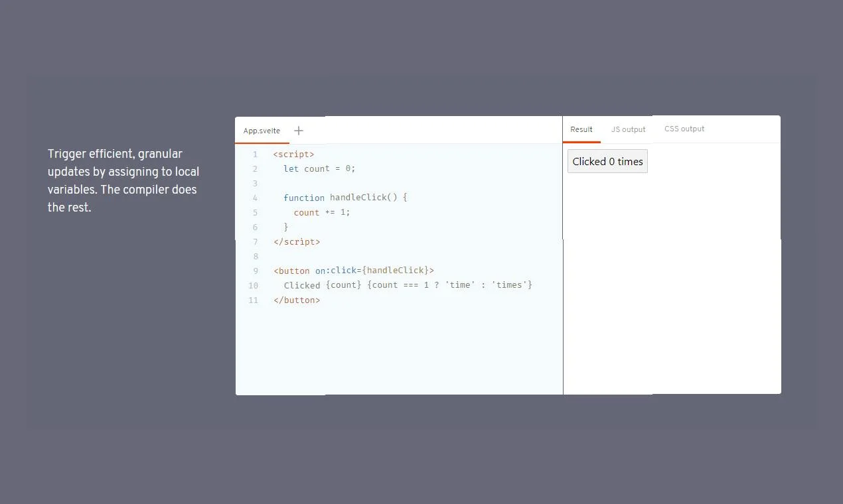Add a new component file with plus icon
This screenshot has height=504, width=843.
299,131
